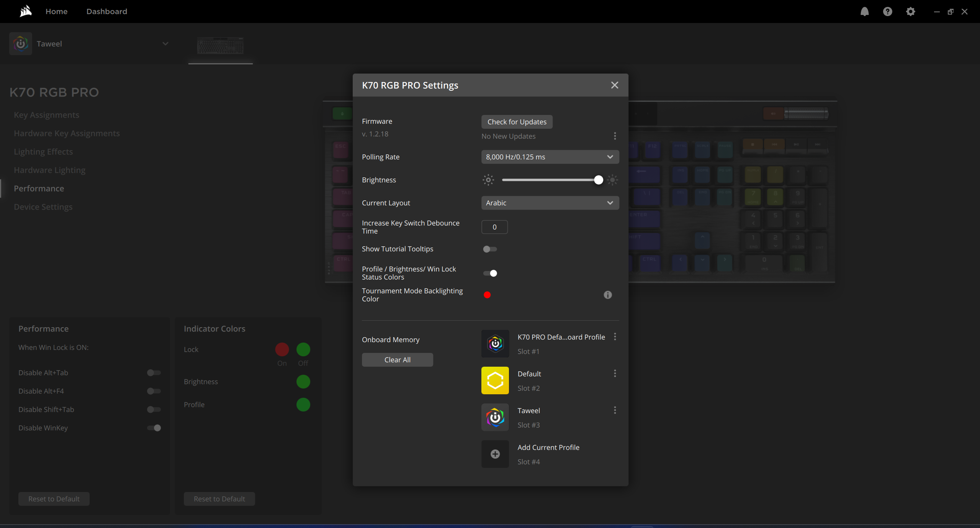
Task: Toggle Disable Alt+Tab switch
Action: pyautogui.click(x=154, y=373)
